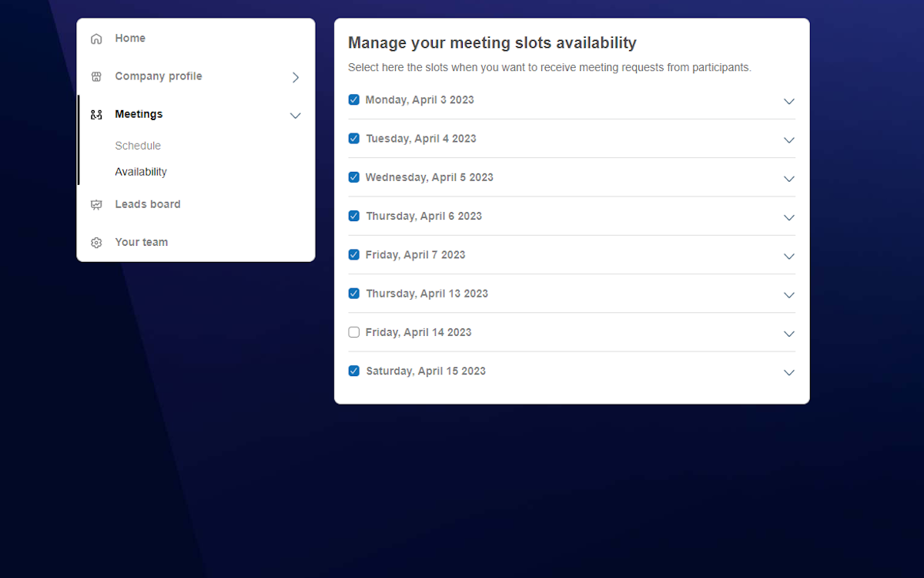The height and width of the screenshot is (578, 924).
Task: Expand the Company profile submenu chevron
Action: [x=295, y=77]
